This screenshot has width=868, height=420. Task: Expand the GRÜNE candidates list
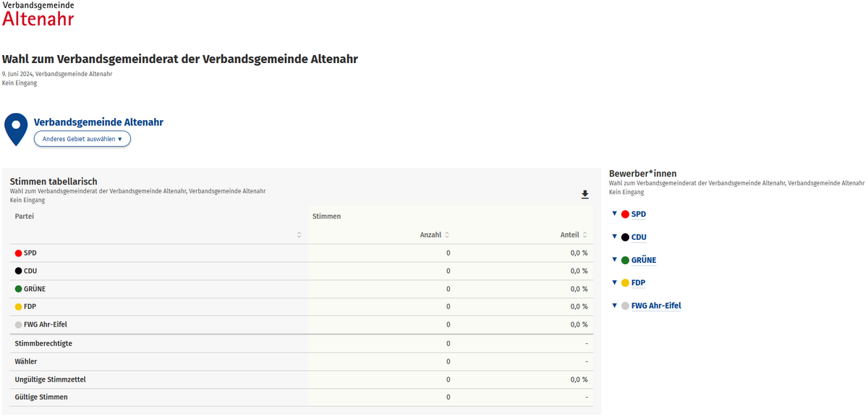[x=614, y=259]
